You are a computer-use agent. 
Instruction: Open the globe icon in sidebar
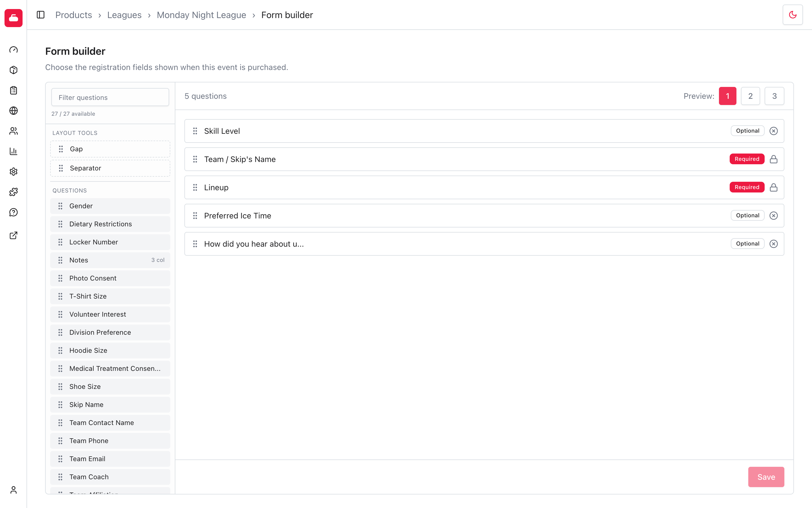(14, 111)
